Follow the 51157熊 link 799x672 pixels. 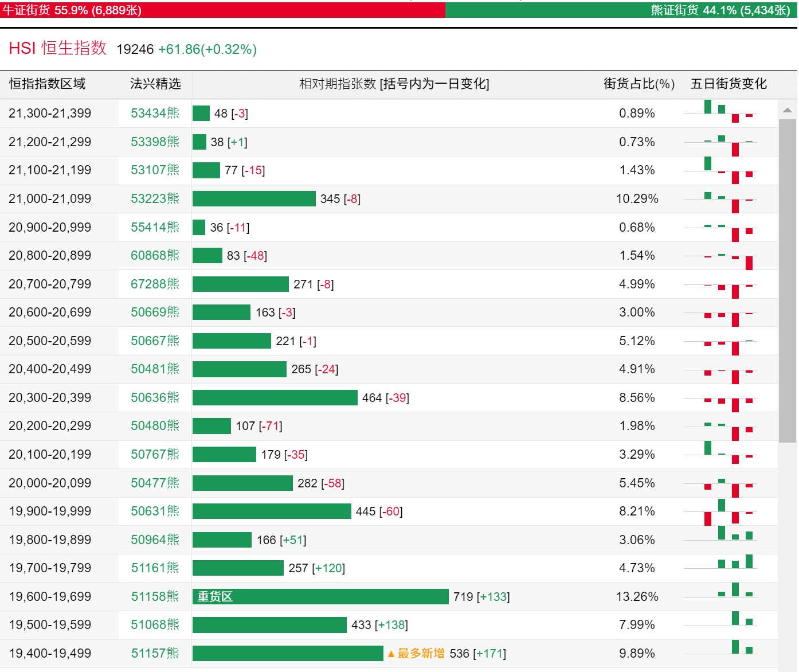(x=155, y=653)
